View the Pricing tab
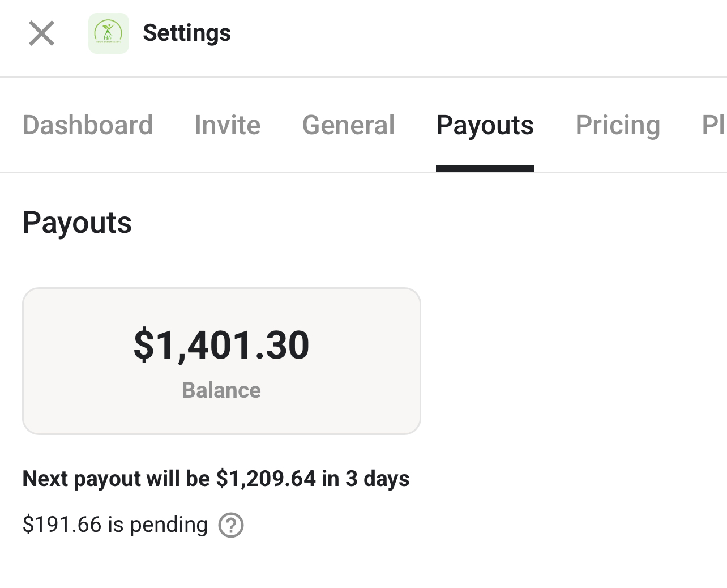 [x=618, y=125]
